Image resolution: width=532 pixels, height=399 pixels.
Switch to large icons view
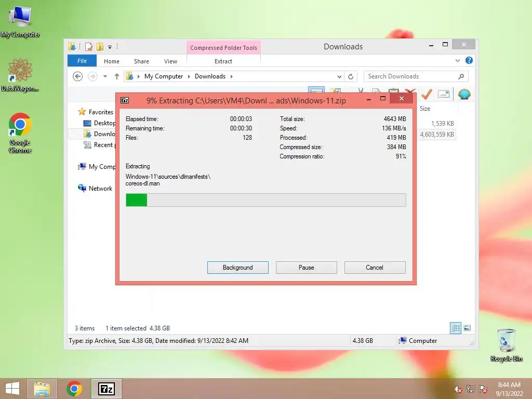point(467,328)
